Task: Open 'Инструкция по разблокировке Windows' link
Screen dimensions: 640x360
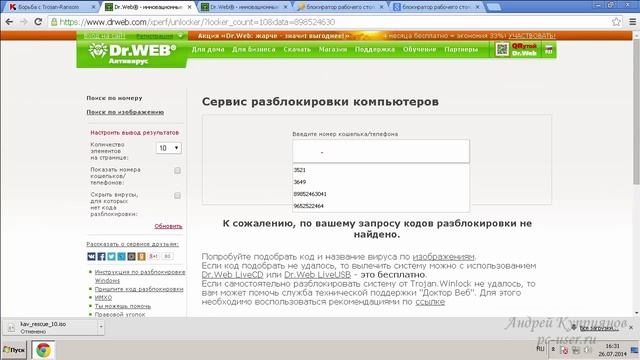Action: coord(140,276)
